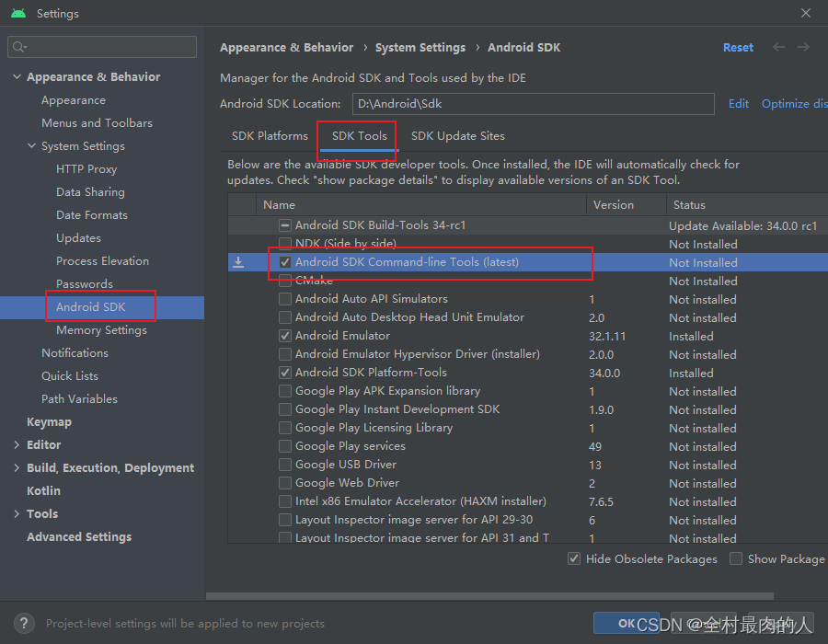Check Android Emulator Hypervisor Driver (installer)

pyautogui.click(x=285, y=354)
